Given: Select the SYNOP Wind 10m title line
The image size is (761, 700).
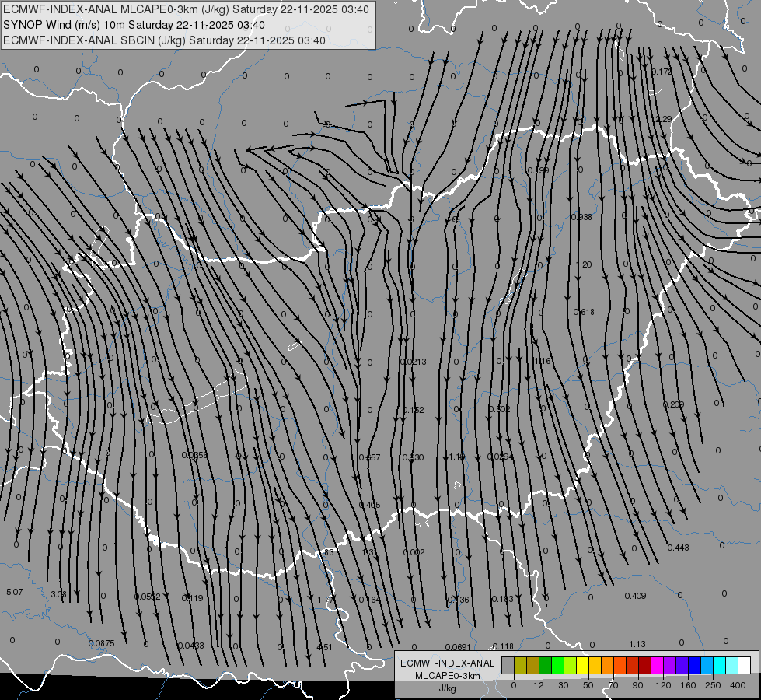Looking at the screenshot, I should [x=134, y=25].
